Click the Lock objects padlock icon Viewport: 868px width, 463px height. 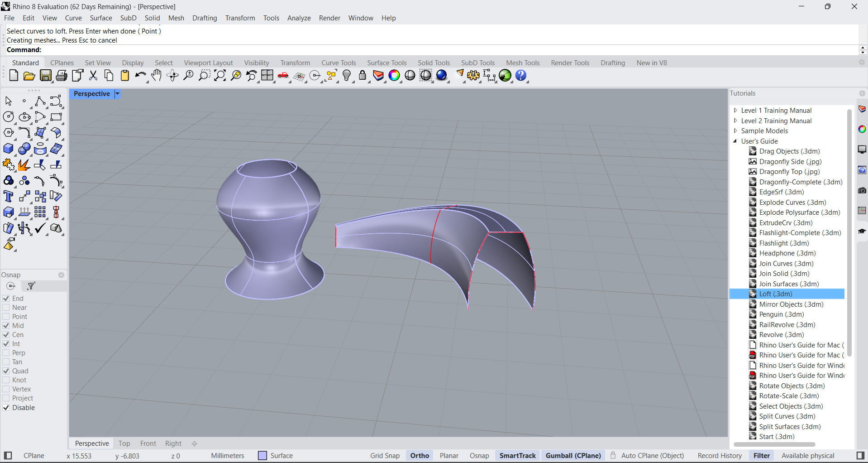click(362, 76)
